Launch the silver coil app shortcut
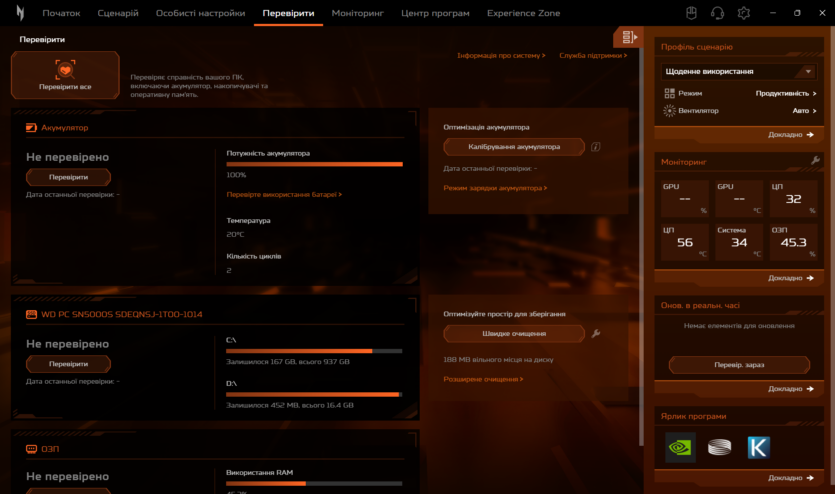Image resolution: width=835 pixels, height=494 pixels. coord(719,447)
